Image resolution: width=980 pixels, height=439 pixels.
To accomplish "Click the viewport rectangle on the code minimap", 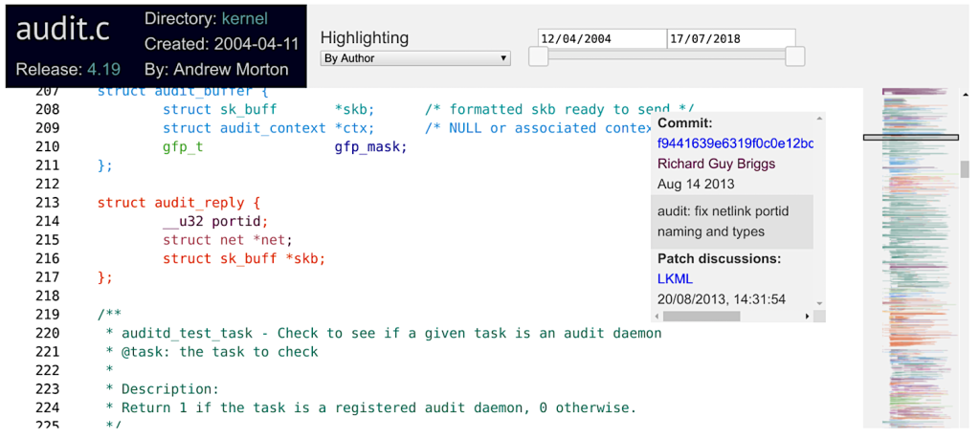I will pos(910,138).
